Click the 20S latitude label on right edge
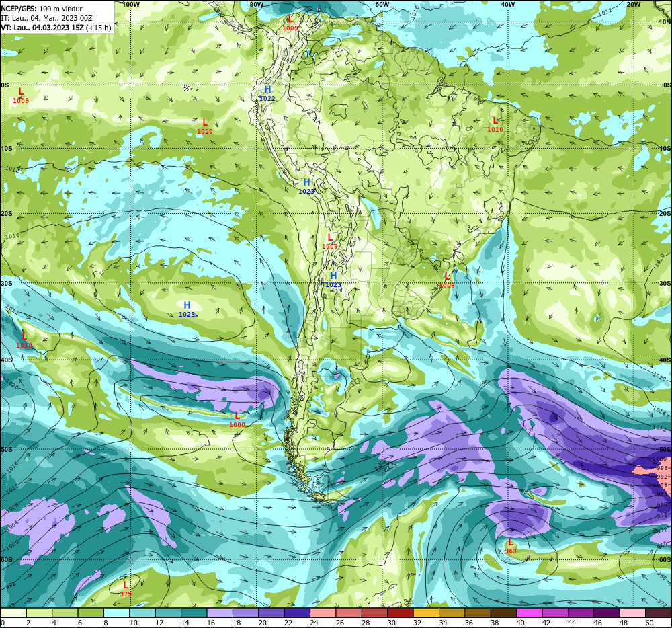 pos(665,213)
